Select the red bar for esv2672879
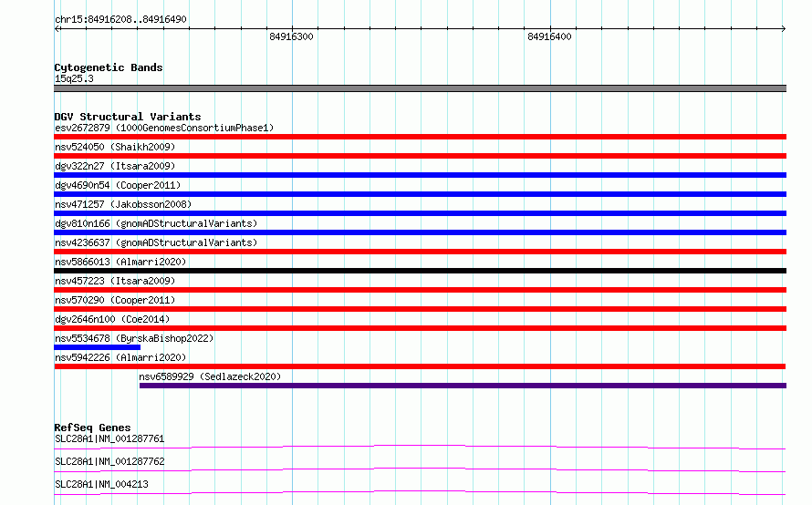 (x=420, y=137)
